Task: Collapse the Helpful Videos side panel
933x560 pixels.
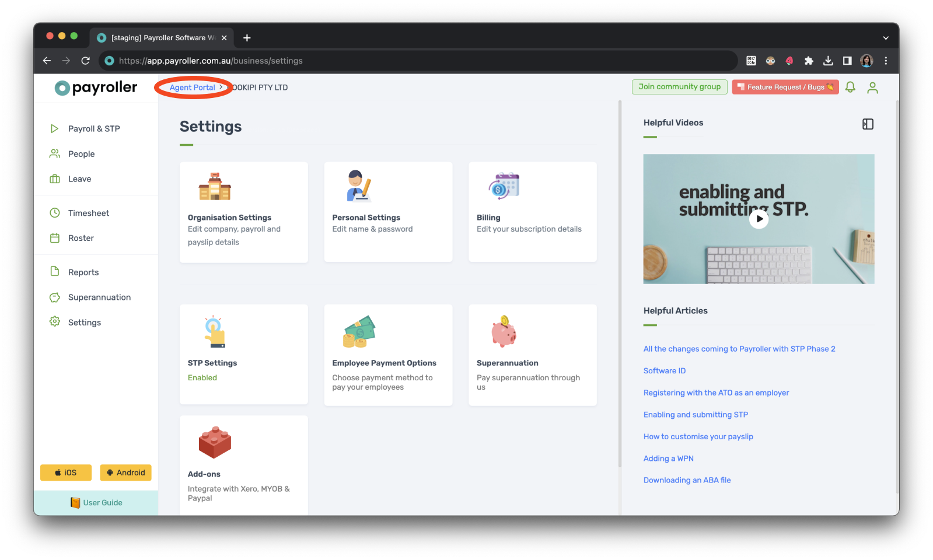Action: (x=868, y=124)
